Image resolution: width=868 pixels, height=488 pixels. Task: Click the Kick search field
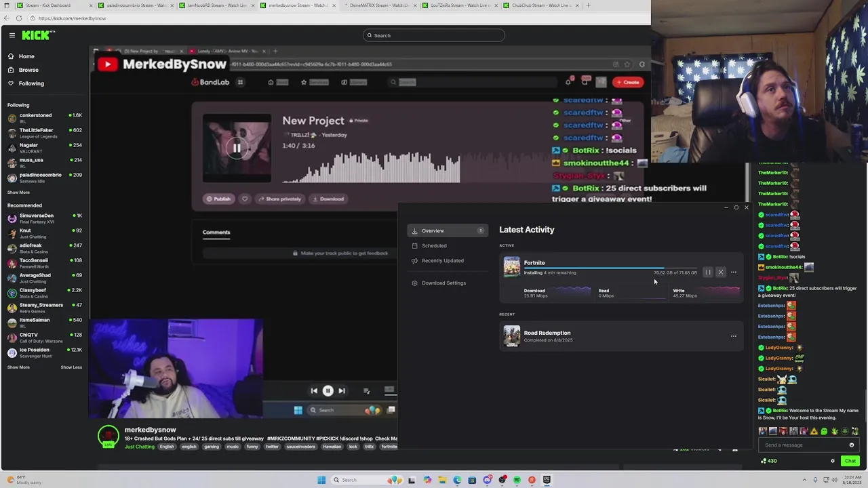coord(434,35)
